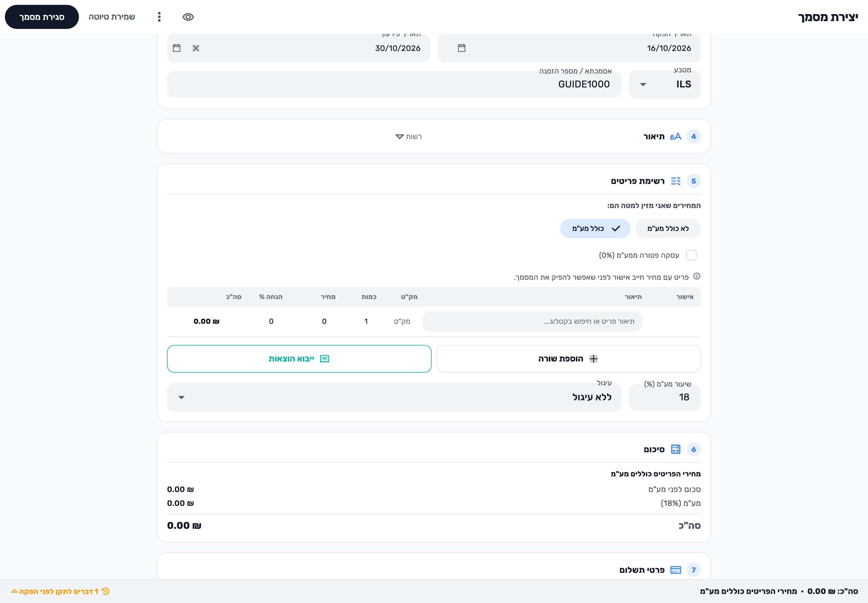Click the 'סכום לפני מע"מ' summary label
The width and height of the screenshot is (868, 603).
tap(674, 489)
